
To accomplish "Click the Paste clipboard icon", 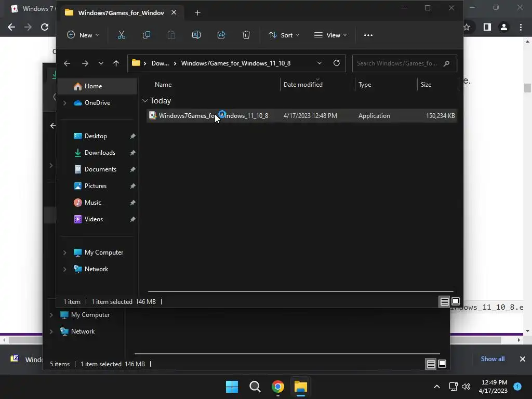I will [171, 35].
